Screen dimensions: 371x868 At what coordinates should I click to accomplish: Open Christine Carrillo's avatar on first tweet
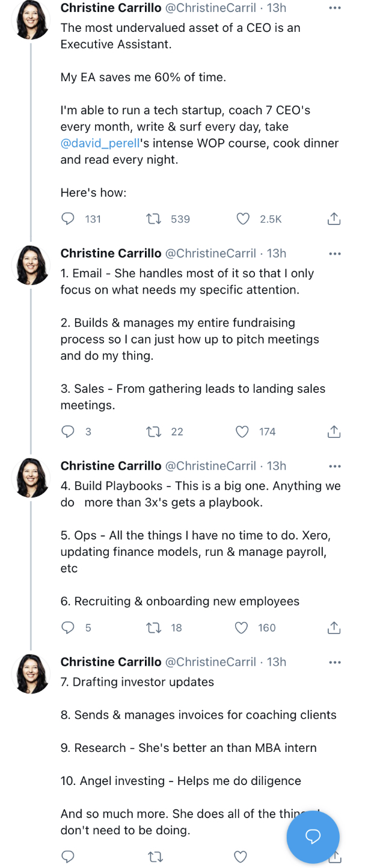tap(31, 20)
